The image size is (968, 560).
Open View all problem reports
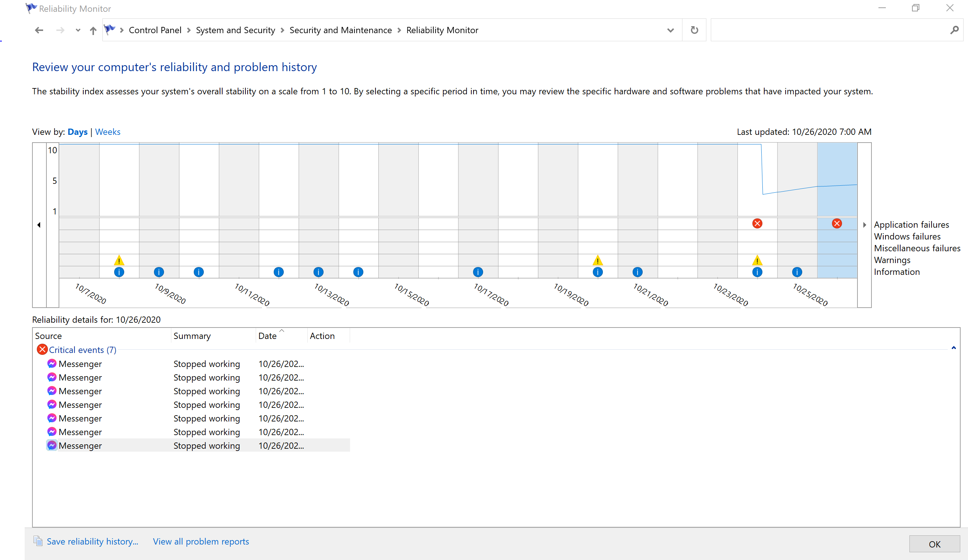[x=200, y=541]
